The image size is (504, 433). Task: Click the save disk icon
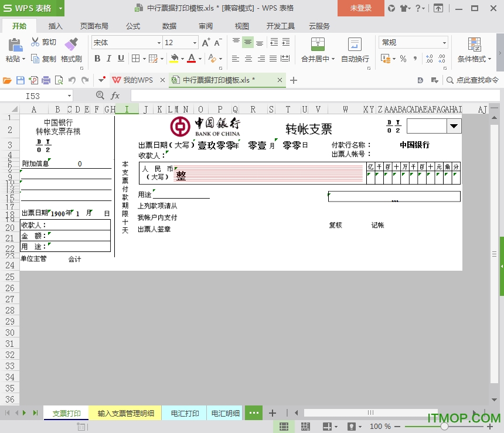[x=21, y=80]
